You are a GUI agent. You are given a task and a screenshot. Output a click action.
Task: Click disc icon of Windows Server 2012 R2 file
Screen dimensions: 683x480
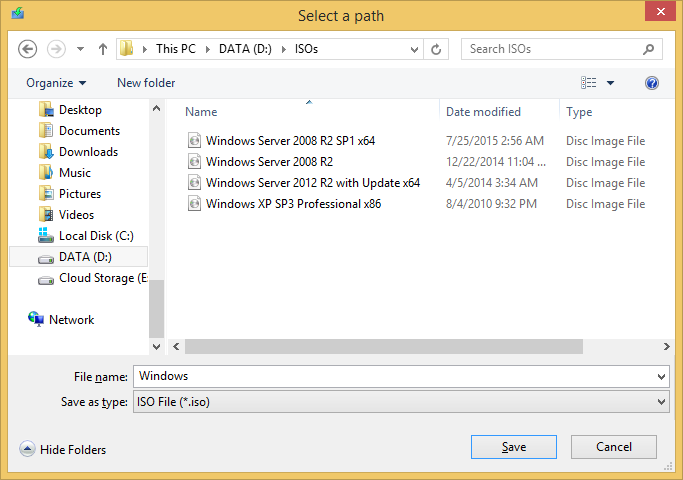194,182
